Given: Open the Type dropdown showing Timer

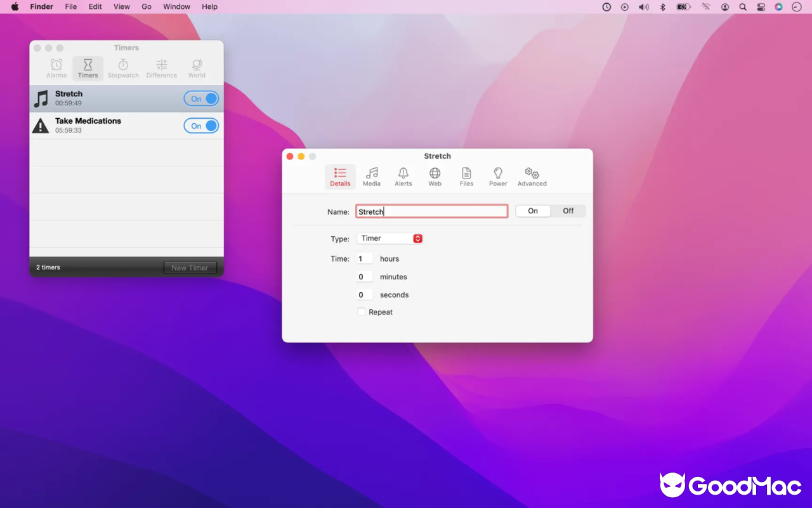Looking at the screenshot, I should (389, 238).
